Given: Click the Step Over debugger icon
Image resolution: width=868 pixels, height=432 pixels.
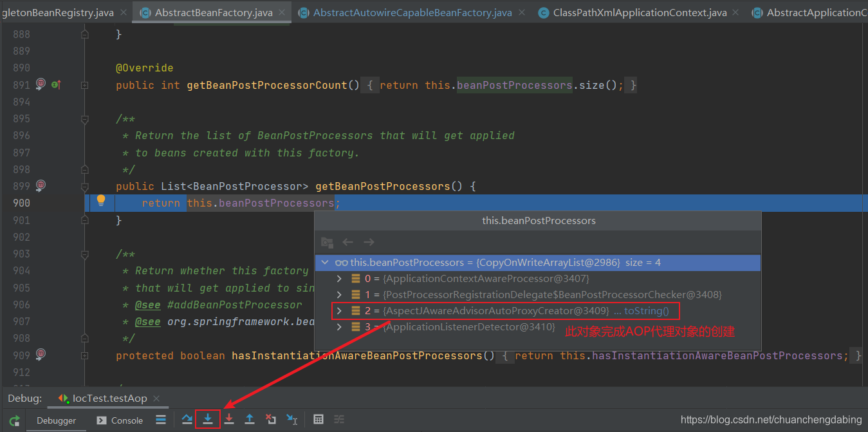Looking at the screenshot, I should (x=187, y=419).
